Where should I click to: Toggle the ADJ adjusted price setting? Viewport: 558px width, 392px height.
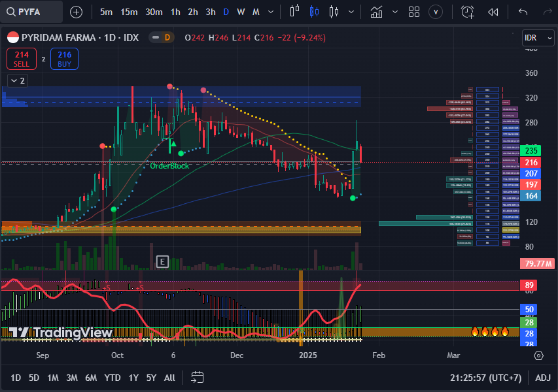pyautogui.click(x=543, y=378)
